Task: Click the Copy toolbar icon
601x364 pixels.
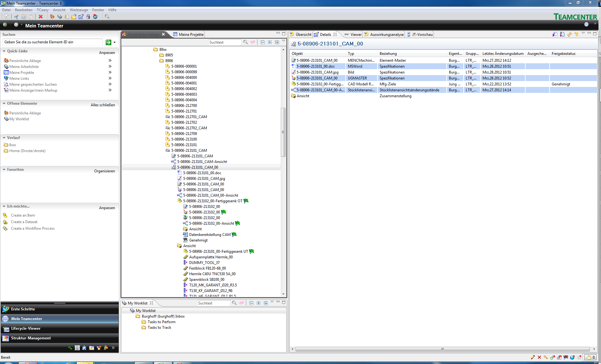Action: click(x=24, y=17)
